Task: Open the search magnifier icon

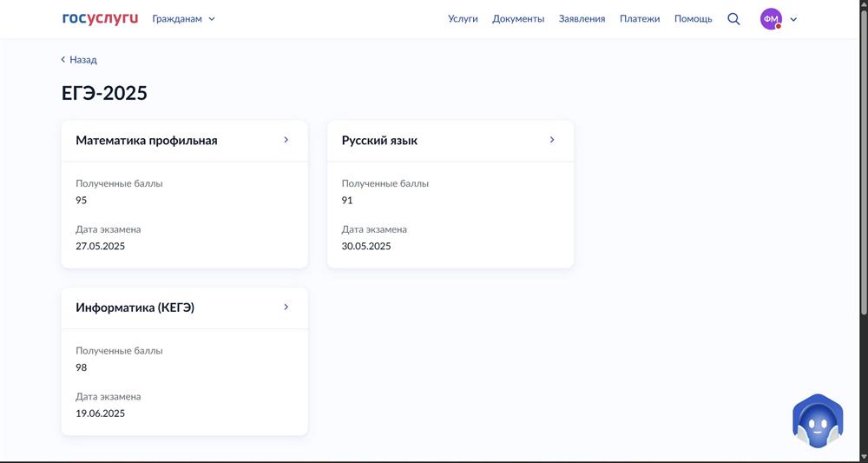Action: pyautogui.click(x=733, y=19)
